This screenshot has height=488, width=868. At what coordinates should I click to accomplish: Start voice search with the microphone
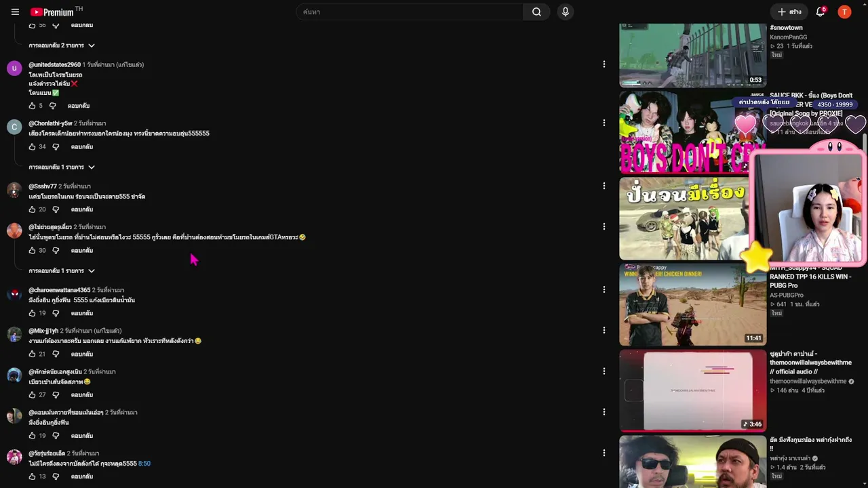coord(565,12)
